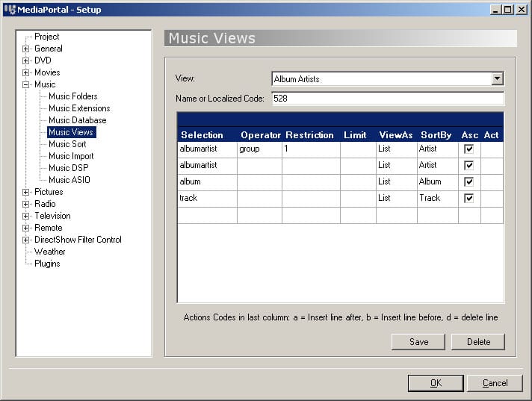Viewport: 532px width, 401px height.
Task: Toggle Asc checkbox in albumartist group row
Action: 468,149
